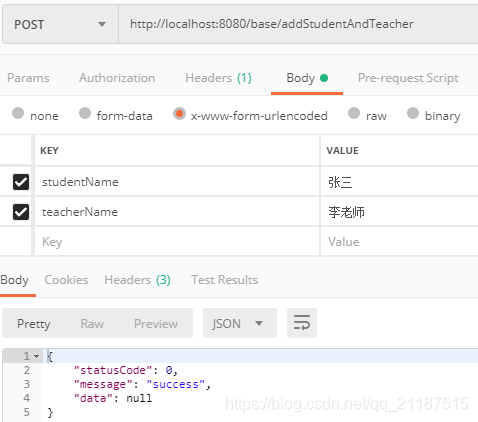Switch to Raw response view
The height and width of the screenshot is (422, 478).
point(92,324)
